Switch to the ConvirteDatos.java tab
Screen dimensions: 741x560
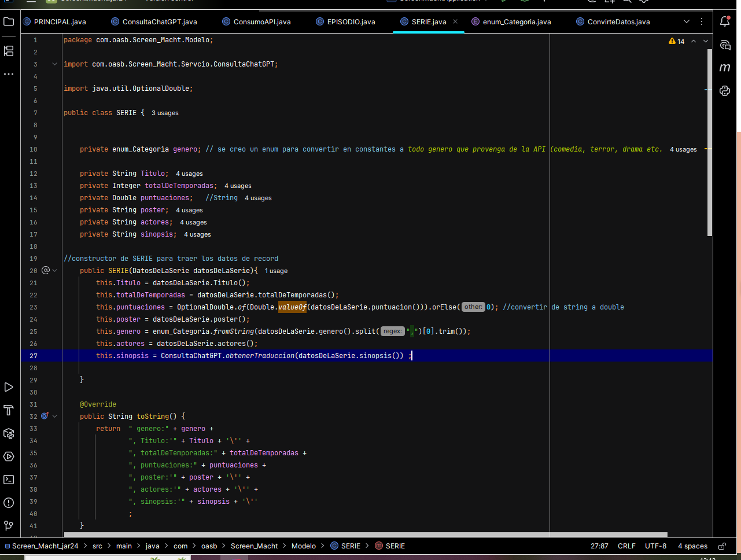pyautogui.click(x=613, y=22)
